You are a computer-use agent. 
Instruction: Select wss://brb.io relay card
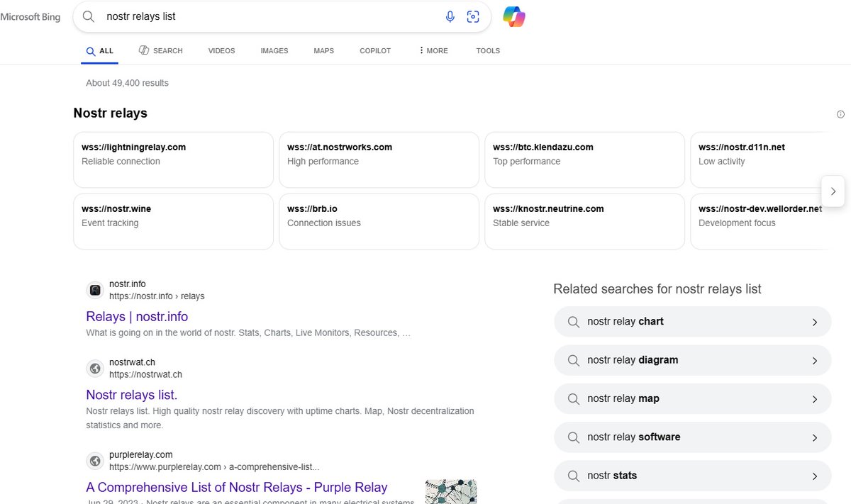pos(379,221)
